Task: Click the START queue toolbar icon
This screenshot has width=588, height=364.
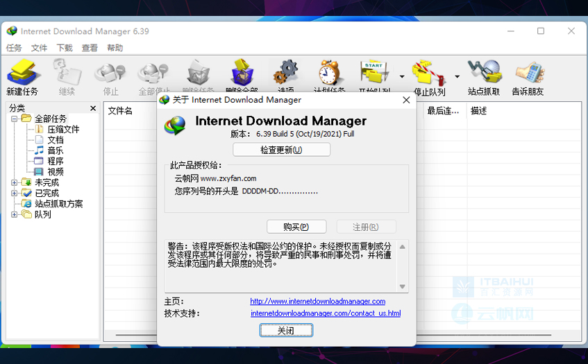Action: (374, 71)
